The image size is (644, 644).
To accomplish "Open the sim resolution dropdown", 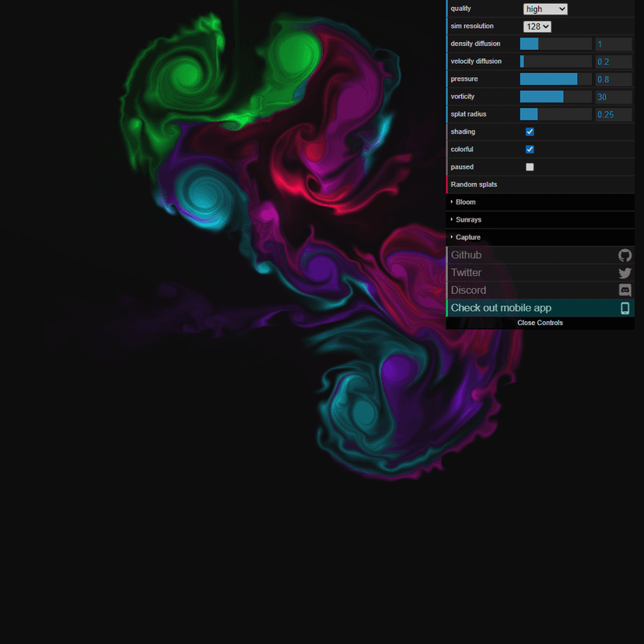I will click(x=537, y=26).
